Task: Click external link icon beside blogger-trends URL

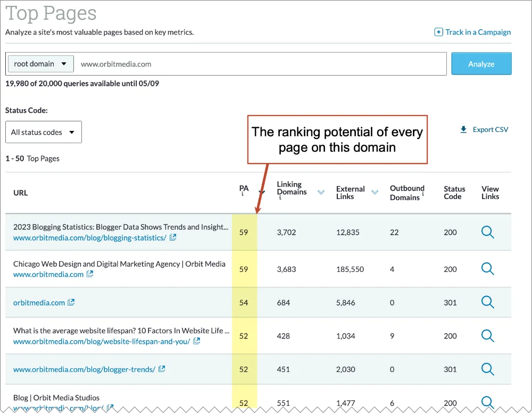Action: pyautogui.click(x=162, y=368)
